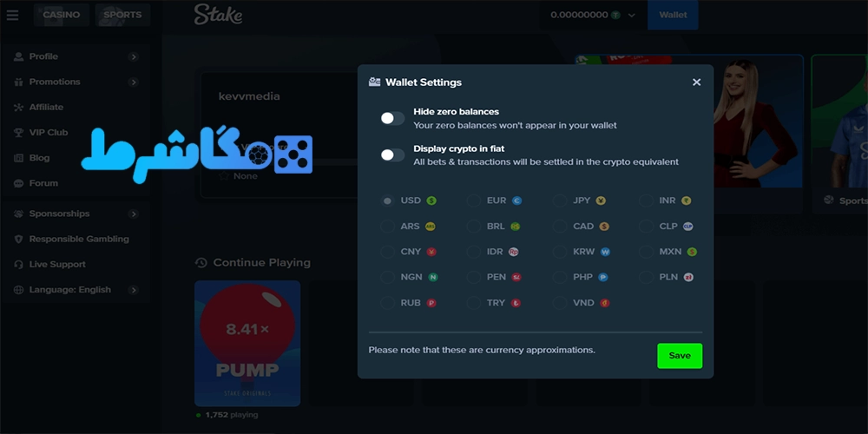Click the Blog icon in sidebar

pos(19,158)
